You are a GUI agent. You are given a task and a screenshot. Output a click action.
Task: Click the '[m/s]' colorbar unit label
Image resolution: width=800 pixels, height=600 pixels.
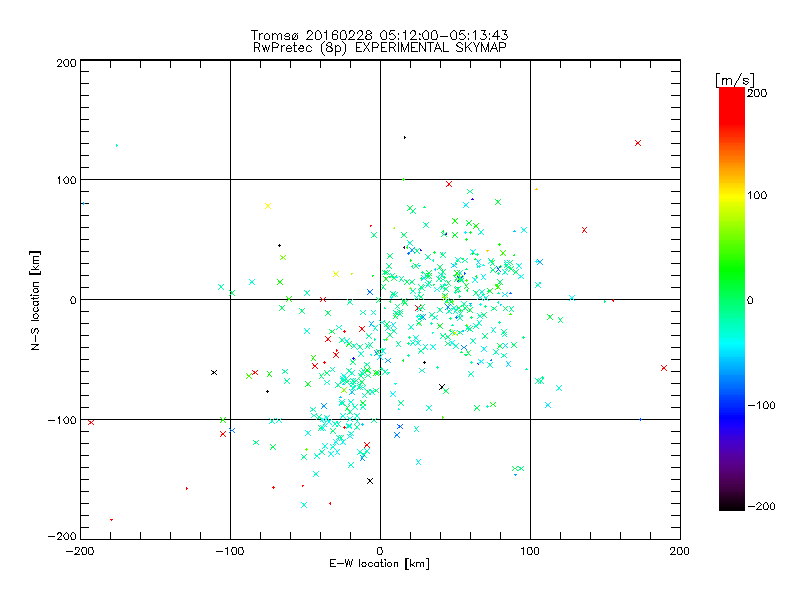click(x=734, y=80)
